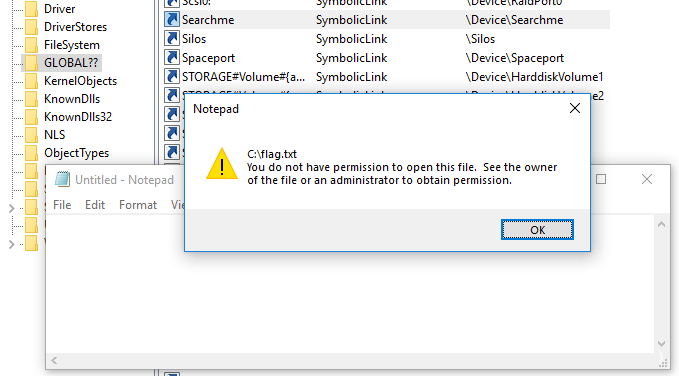Open the Notepad Edit menu
Viewport: 679px width, 376px height.
point(95,205)
